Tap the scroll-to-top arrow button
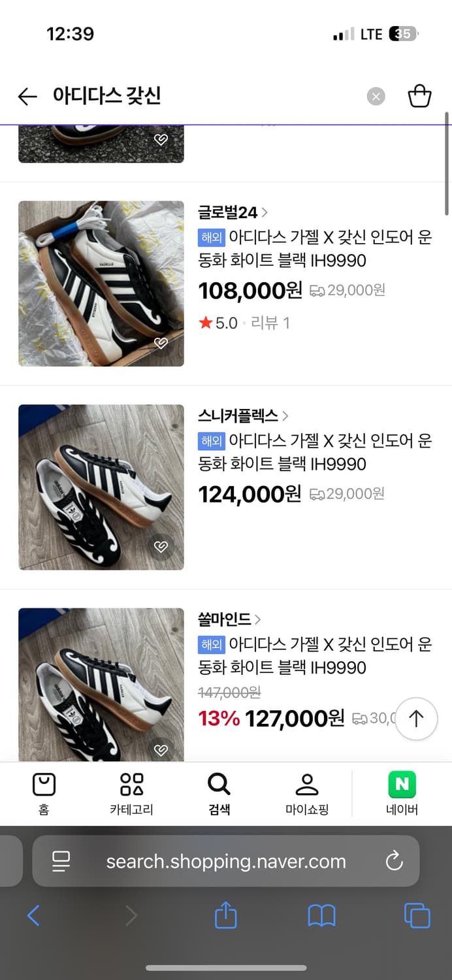 coord(416,719)
